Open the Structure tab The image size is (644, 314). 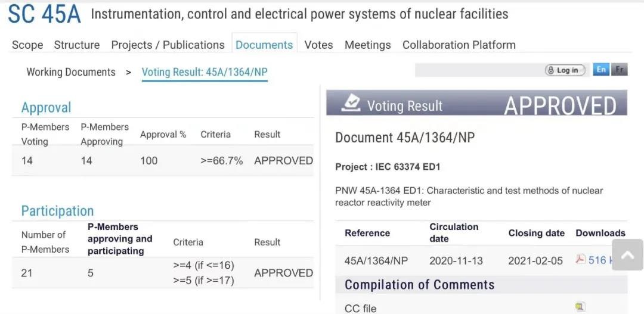tap(77, 45)
